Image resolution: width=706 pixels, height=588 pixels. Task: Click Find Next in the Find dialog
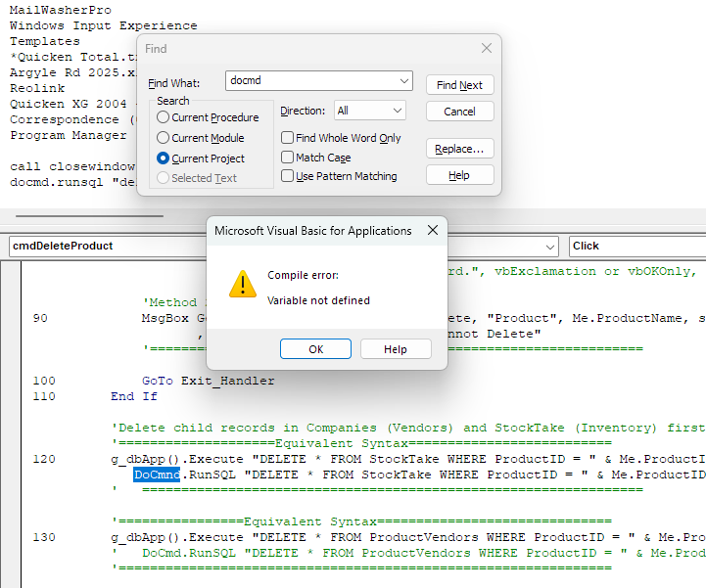459,85
